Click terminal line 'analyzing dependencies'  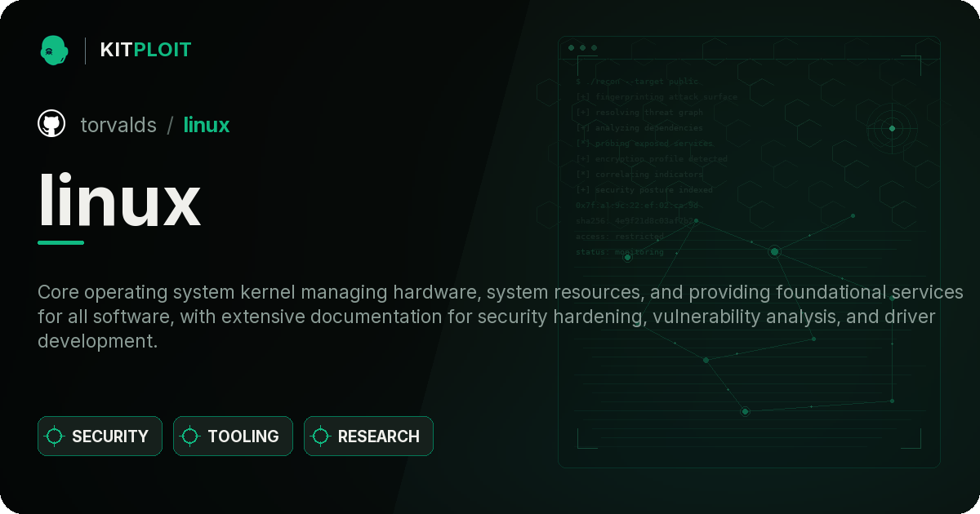[x=639, y=128]
